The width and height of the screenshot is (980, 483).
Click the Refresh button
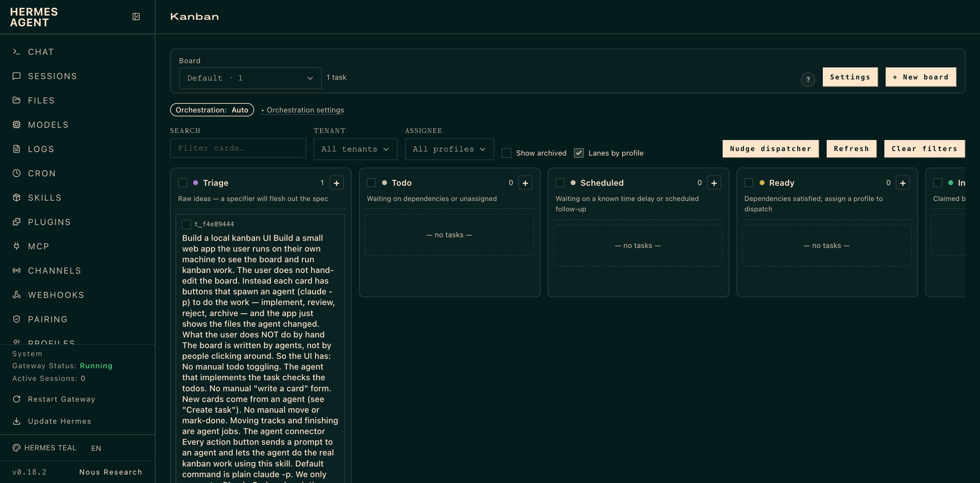pyautogui.click(x=851, y=149)
